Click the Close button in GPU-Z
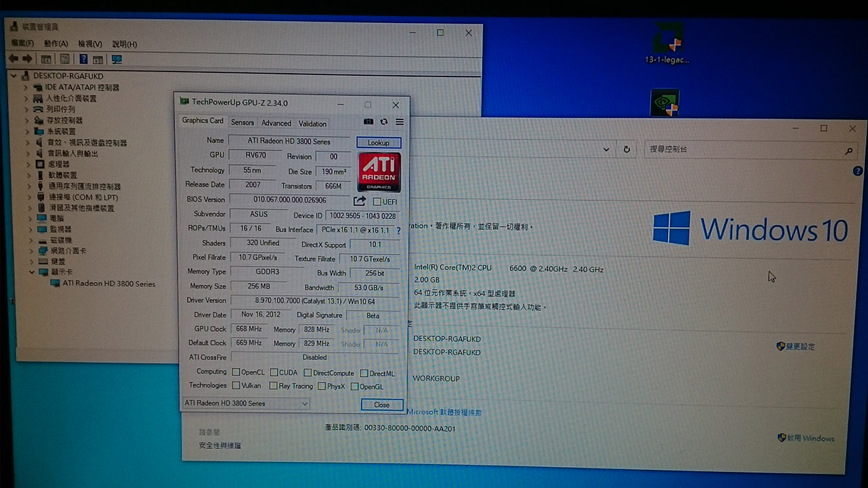This screenshot has height=488, width=868. coord(381,405)
